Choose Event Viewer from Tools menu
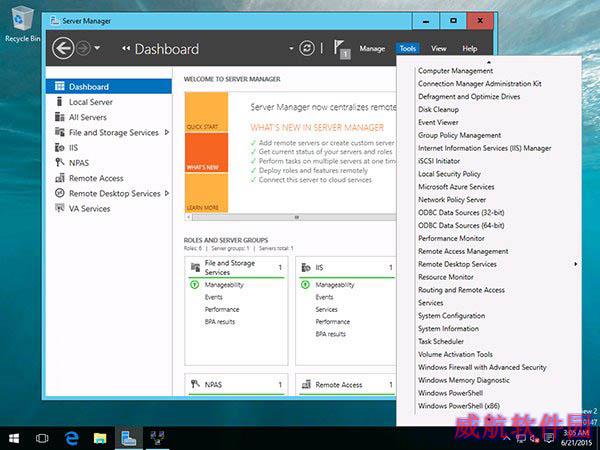The width and height of the screenshot is (600, 450). pos(438,122)
